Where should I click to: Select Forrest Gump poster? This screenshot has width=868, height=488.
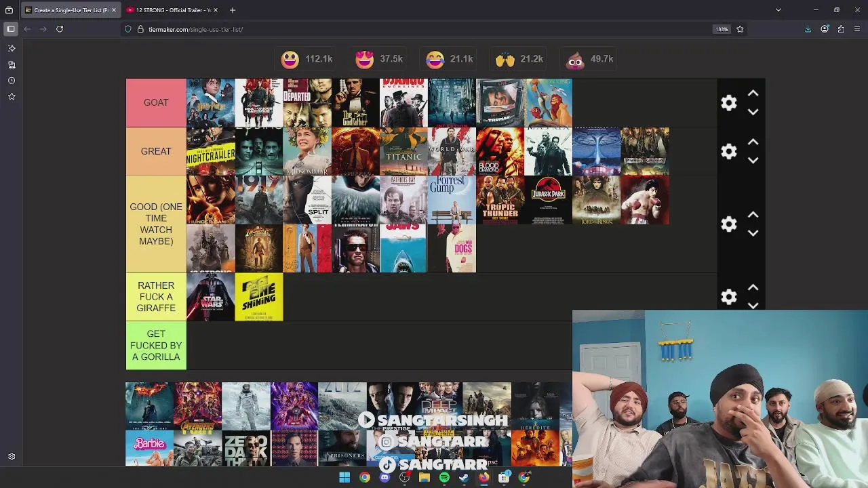coord(452,200)
